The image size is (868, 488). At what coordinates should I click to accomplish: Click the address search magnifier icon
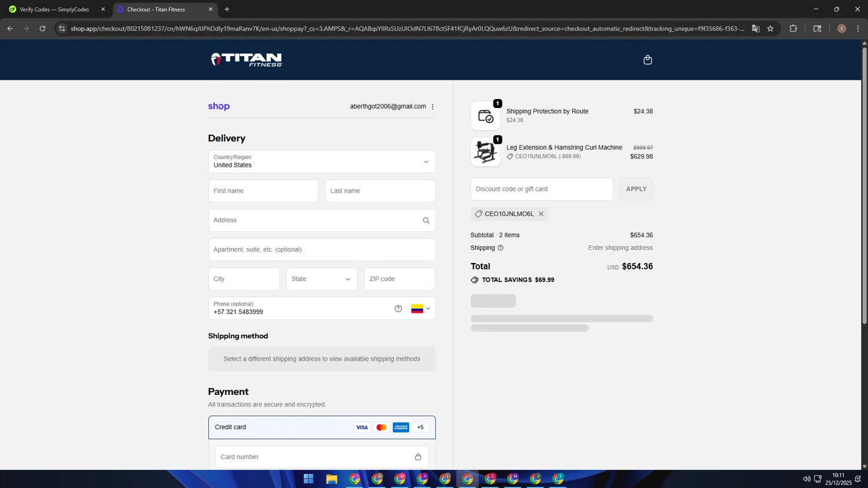coord(426,220)
